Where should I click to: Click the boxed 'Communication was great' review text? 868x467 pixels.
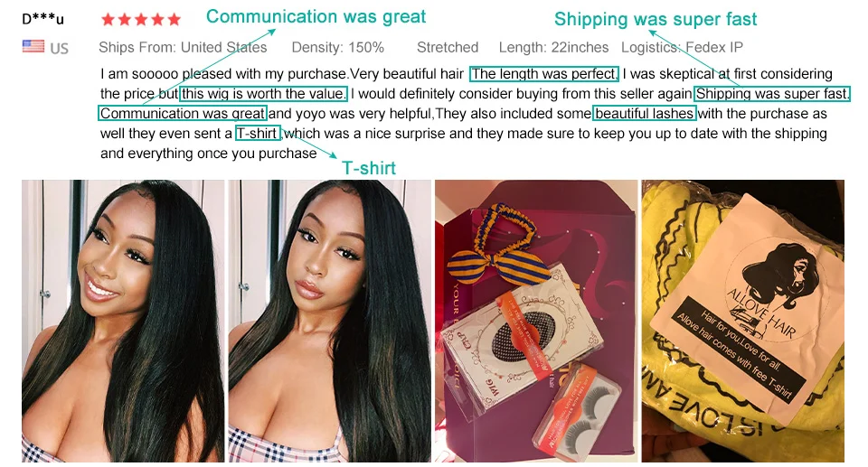[183, 114]
